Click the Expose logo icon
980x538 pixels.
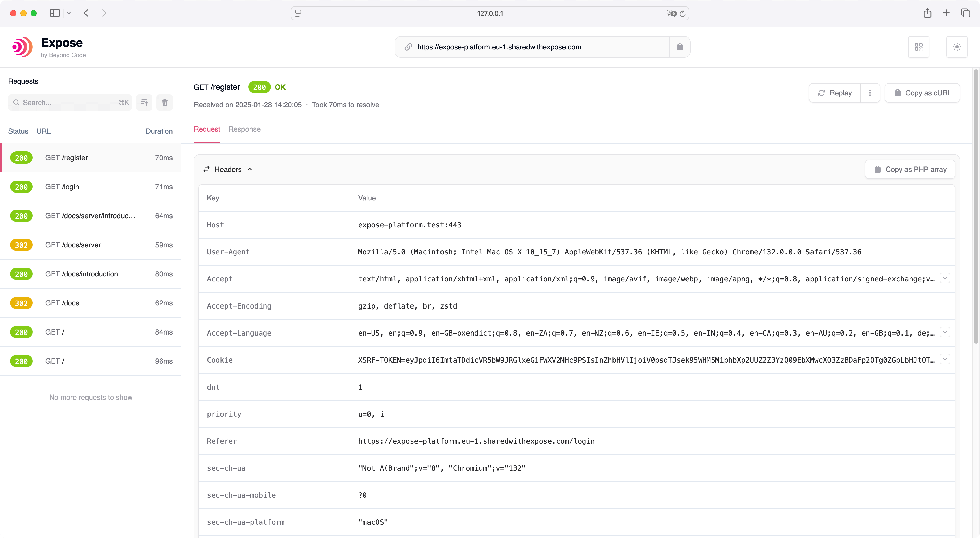coord(22,47)
